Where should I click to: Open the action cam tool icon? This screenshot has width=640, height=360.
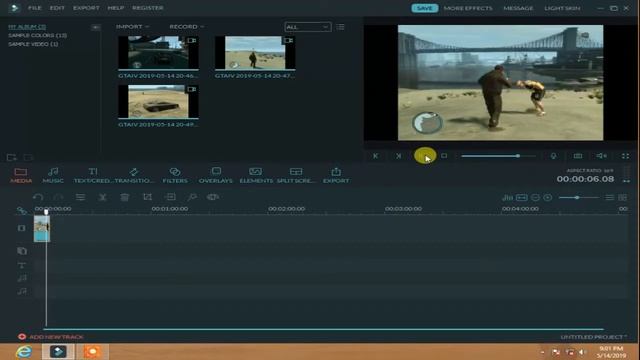[x=213, y=197]
